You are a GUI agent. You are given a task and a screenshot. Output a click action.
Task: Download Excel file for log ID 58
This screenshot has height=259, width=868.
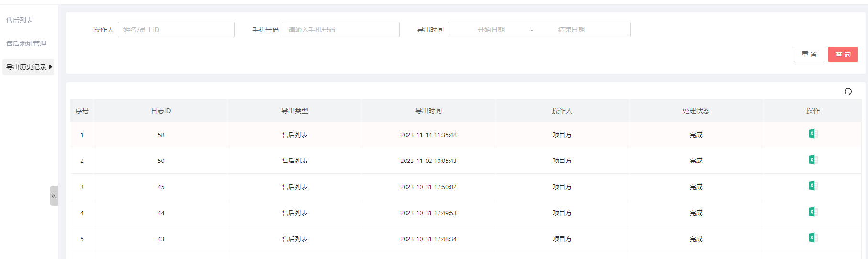[x=813, y=134]
